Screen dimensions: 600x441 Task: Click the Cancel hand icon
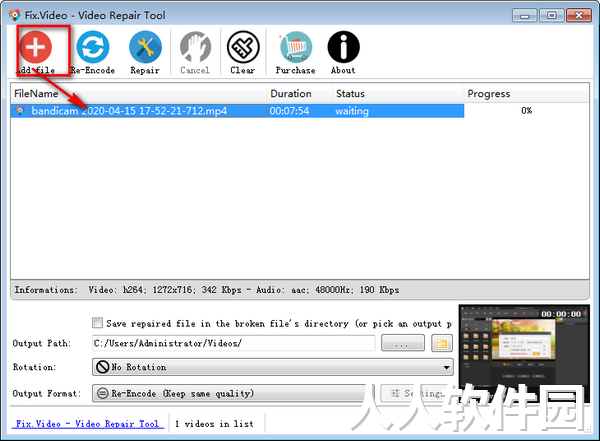195,47
